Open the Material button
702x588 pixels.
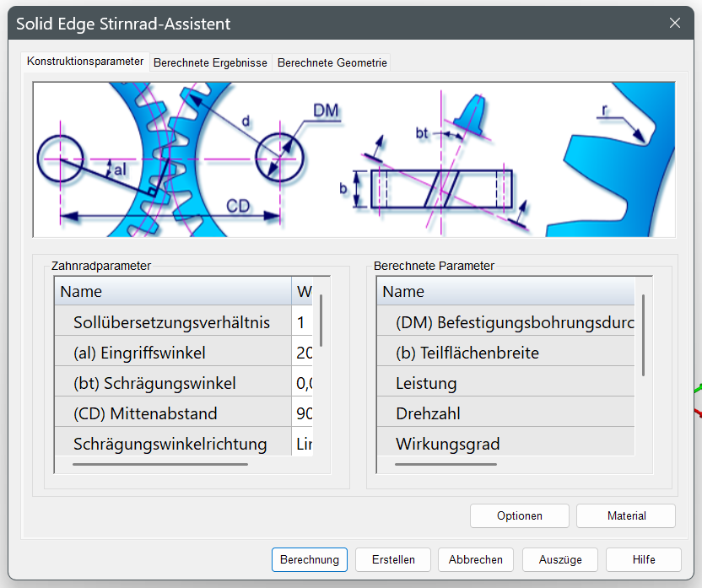pos(626,516)
